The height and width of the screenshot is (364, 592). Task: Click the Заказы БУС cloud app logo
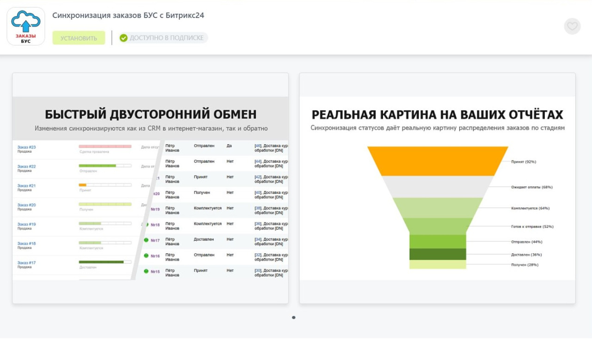[26, 26]
